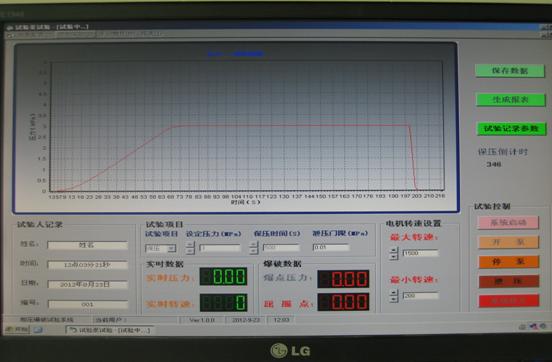Expand the 试验项目 (test item) dropdown
Viewport: 552px width, 362px height.
tap(171, 249)
